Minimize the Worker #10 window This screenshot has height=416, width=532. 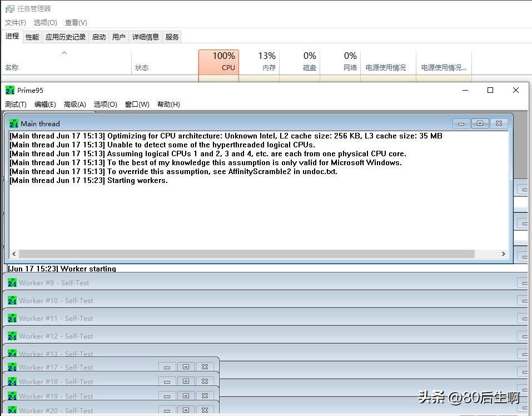pyautogui.click(x=523, y=300)
